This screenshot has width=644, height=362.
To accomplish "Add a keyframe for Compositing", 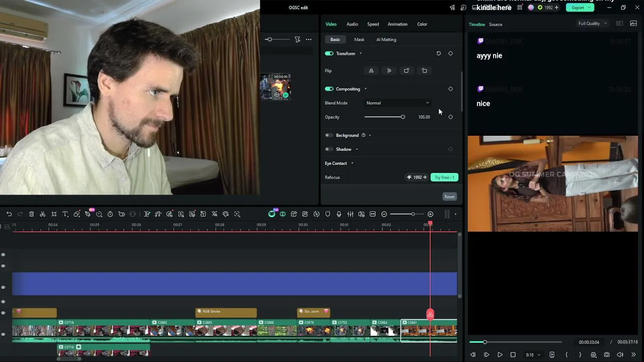I will (450, 89).
